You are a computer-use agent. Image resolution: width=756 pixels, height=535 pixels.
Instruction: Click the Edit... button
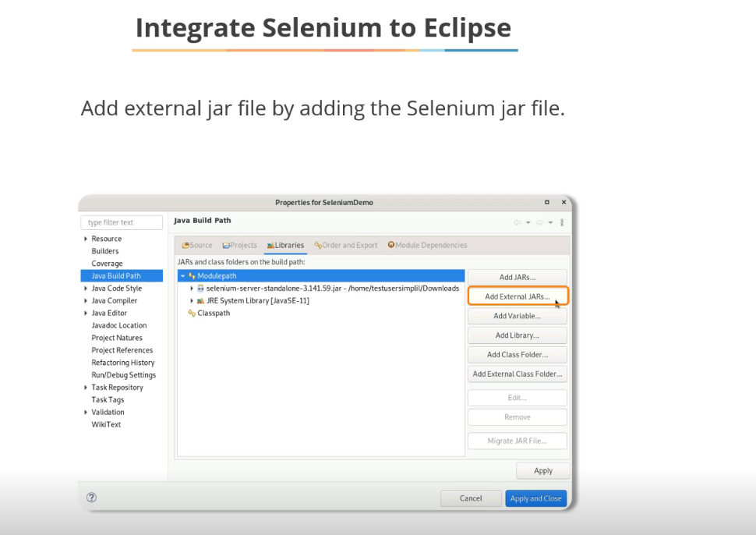[x=518, y=398]
